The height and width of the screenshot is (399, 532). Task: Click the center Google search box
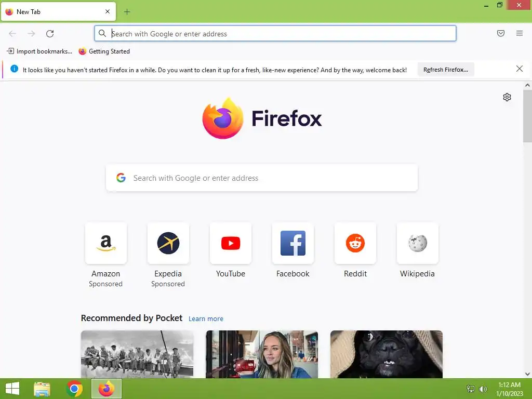pos(262,178)
